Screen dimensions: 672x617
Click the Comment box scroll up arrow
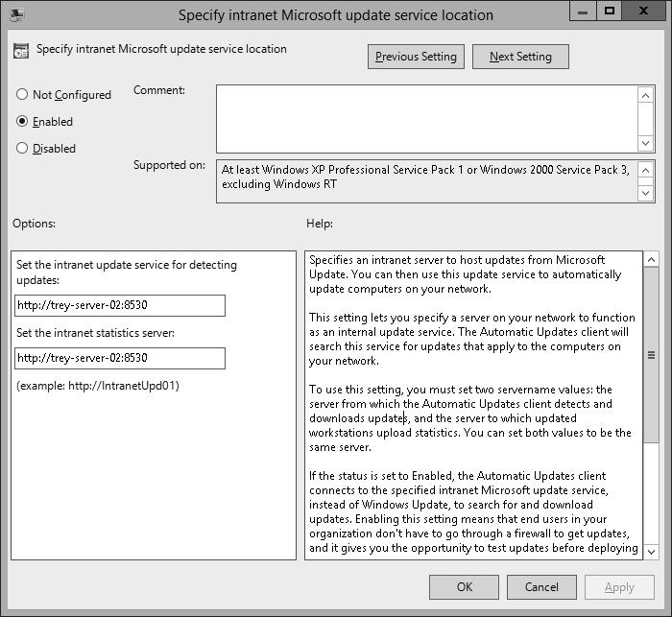tap(645, 95)
